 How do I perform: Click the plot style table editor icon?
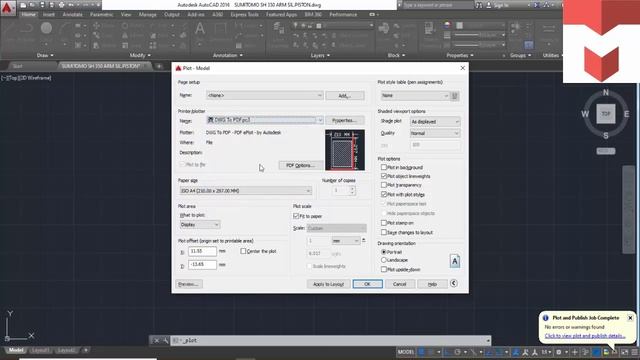click(454, 96)
